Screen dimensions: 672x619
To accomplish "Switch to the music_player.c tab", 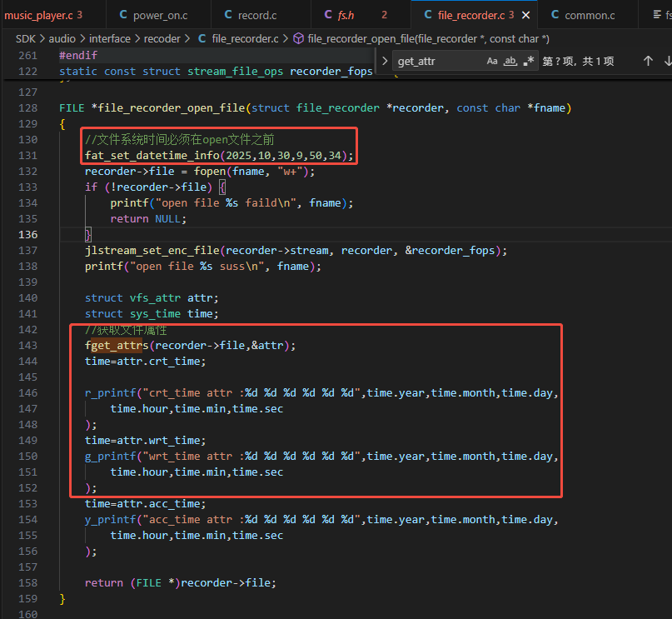I will click(42, 16).
